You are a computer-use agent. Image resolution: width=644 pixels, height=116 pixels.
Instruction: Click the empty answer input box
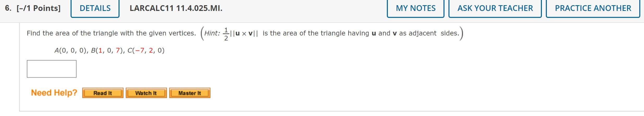coord(52,69)
